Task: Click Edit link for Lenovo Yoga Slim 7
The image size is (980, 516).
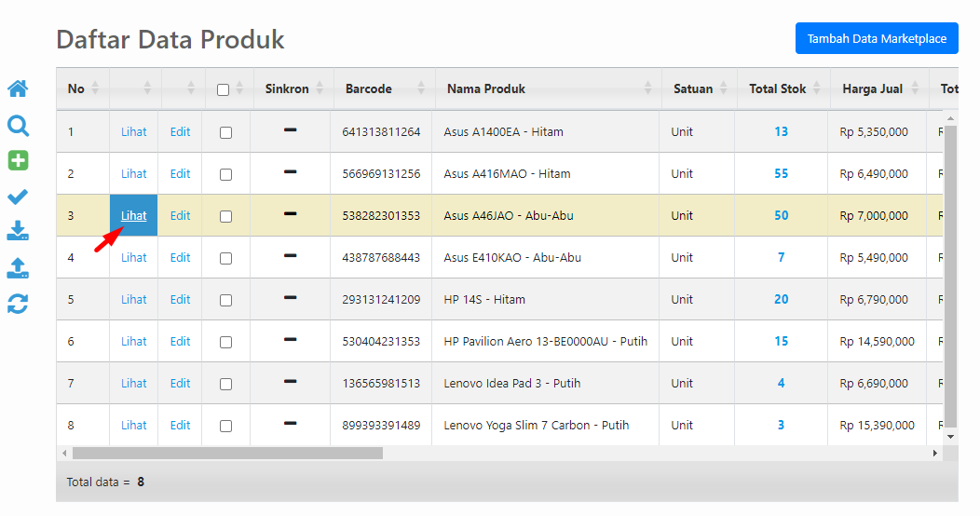Action: [x=180, y=425]
